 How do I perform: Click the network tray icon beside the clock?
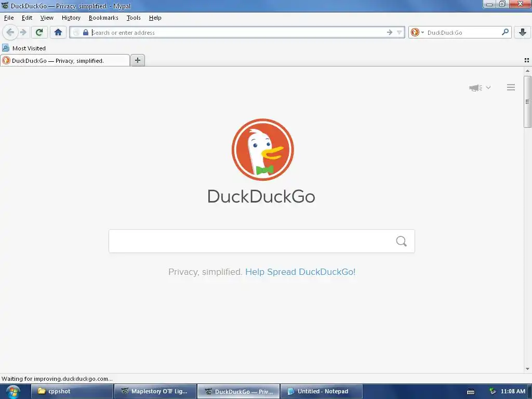[x=493, y=391]
